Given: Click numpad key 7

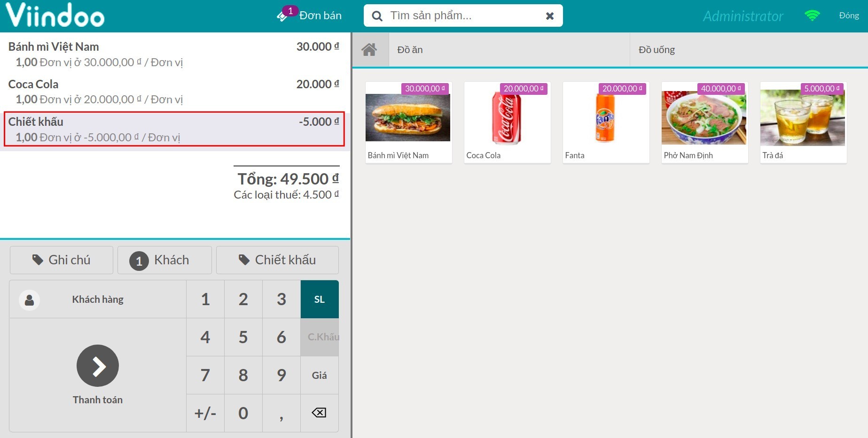Looking at the screenshot, I should coord(205,375).
